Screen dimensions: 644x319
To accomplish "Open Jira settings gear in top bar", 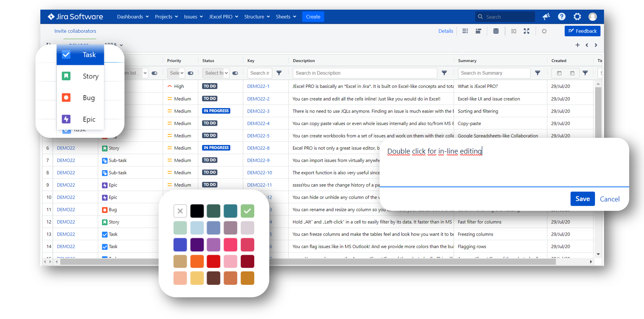I will [x=577, y=17].
